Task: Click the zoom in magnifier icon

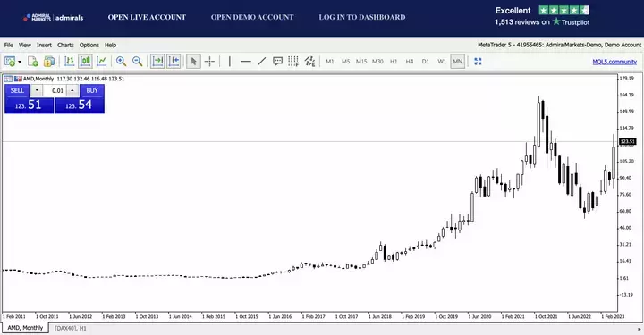Action: click(121, 62)
